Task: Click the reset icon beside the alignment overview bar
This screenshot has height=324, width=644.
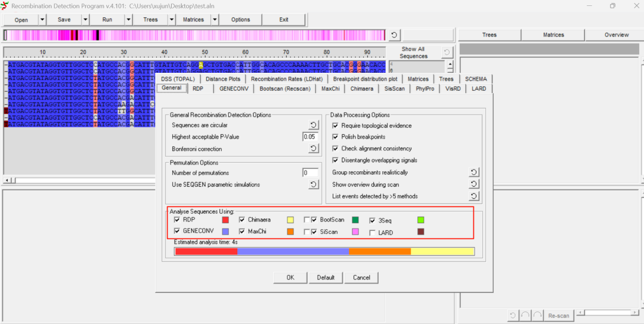Action: (x=394, y=35)
